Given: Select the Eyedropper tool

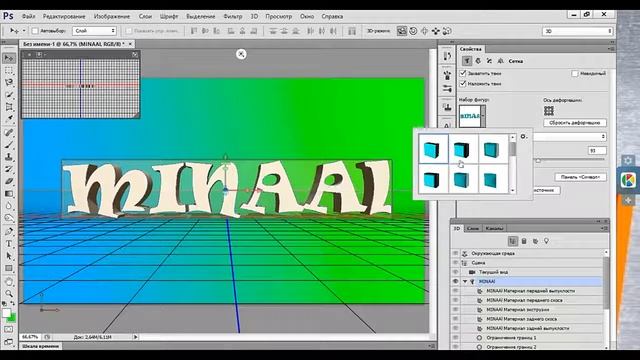Looking at the screenshot, I should pos(9,119).
